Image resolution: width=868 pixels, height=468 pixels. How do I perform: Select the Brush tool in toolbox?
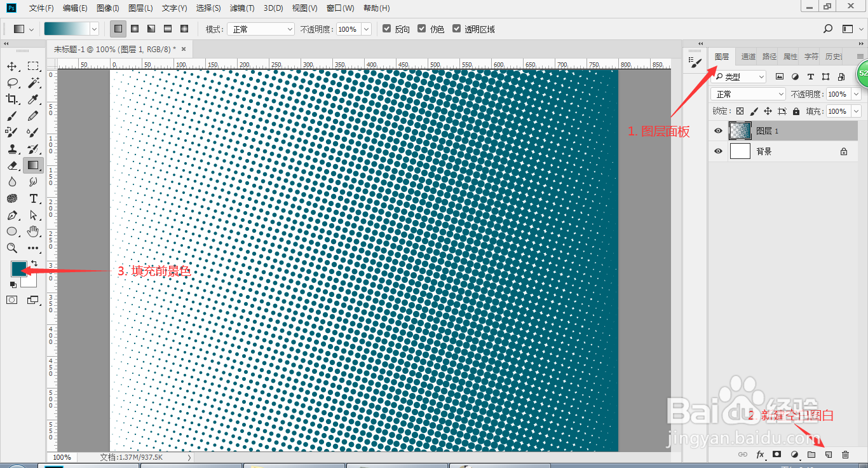(12, 116)
